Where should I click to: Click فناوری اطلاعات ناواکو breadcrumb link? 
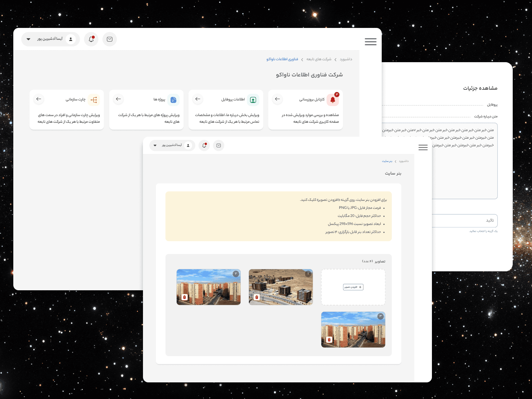(282, 59)
